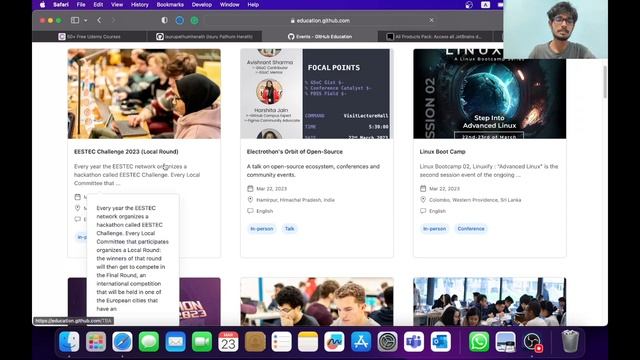The height and width of the screenshot is (360, 640).
Task: Click In-person tag on Linux Boot Camp card
Action: 434,229
